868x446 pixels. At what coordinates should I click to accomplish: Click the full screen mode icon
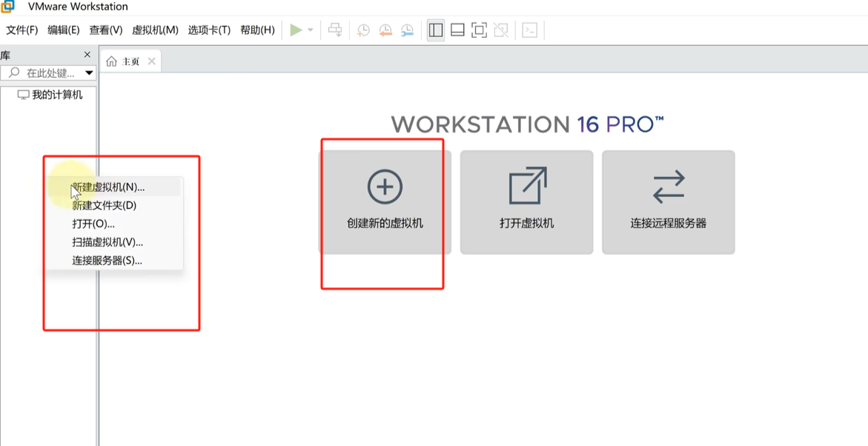[479, 30]
